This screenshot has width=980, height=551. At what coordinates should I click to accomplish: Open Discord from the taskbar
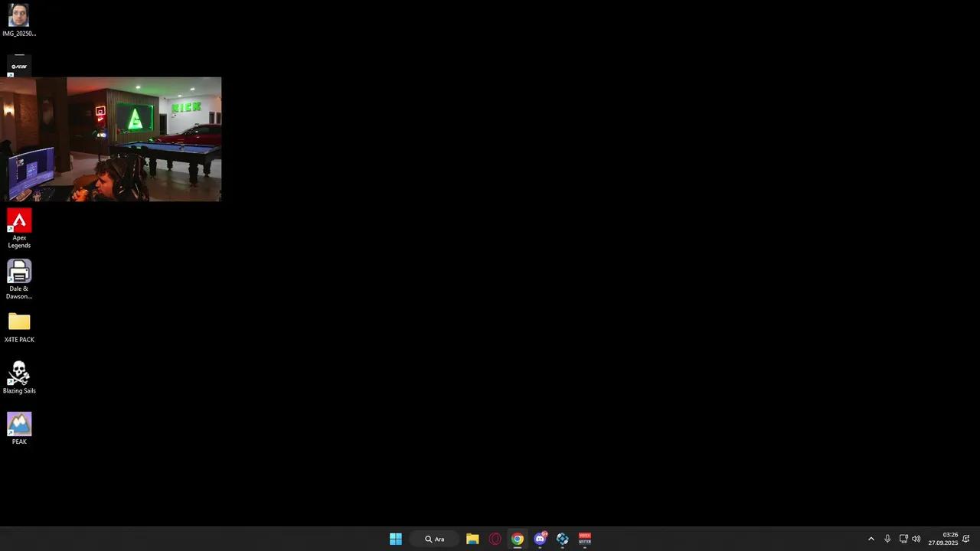540,539
